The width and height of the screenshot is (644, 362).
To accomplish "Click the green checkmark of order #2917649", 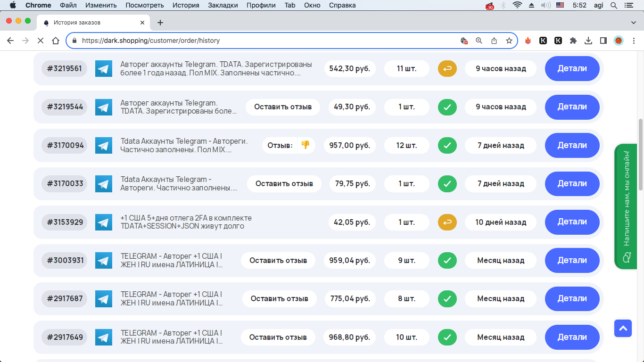I will click(x=447, y=337).
